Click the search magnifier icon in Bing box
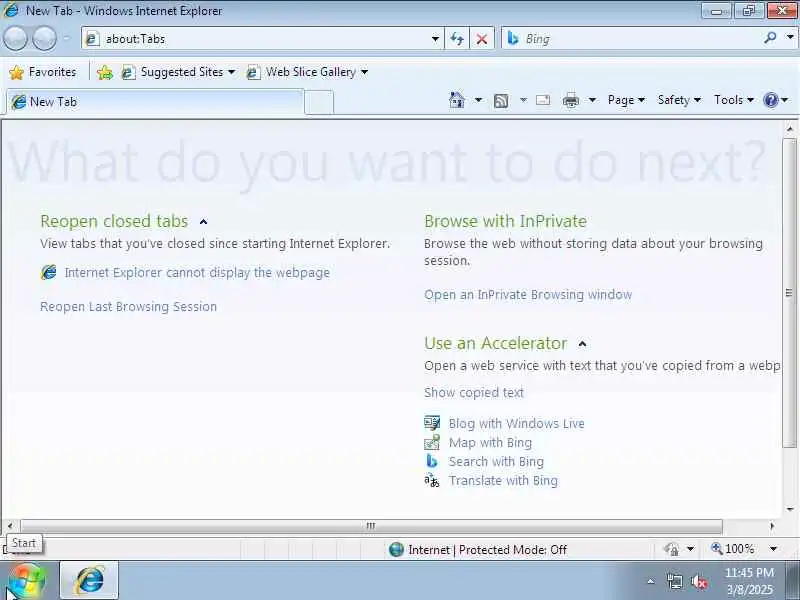This screenshot has height=600, width=800. point(770,38)
